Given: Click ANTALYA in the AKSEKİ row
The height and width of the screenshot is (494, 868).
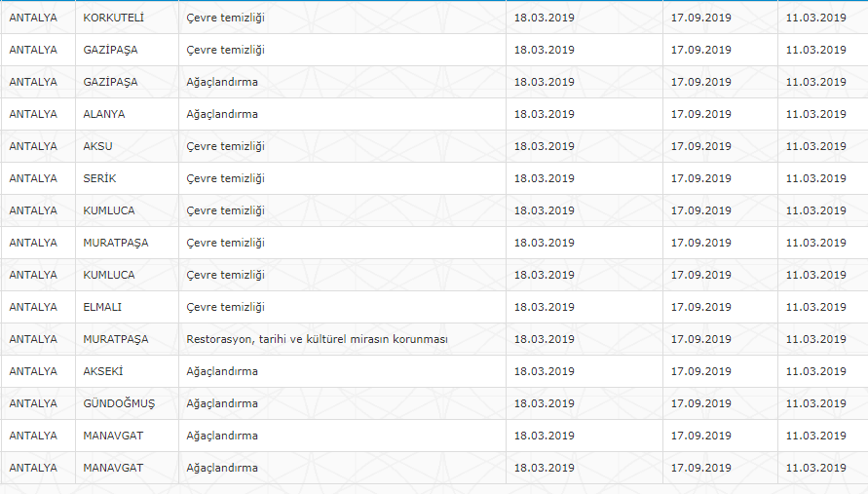Looking at the screenshot, I should click(x=33, y=371).
